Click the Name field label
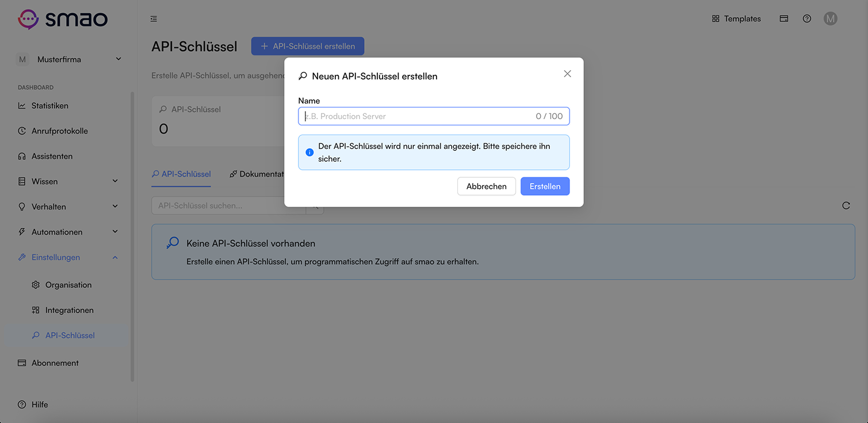Viewport: 868px width, 423px height. click(x=309, y=101)
